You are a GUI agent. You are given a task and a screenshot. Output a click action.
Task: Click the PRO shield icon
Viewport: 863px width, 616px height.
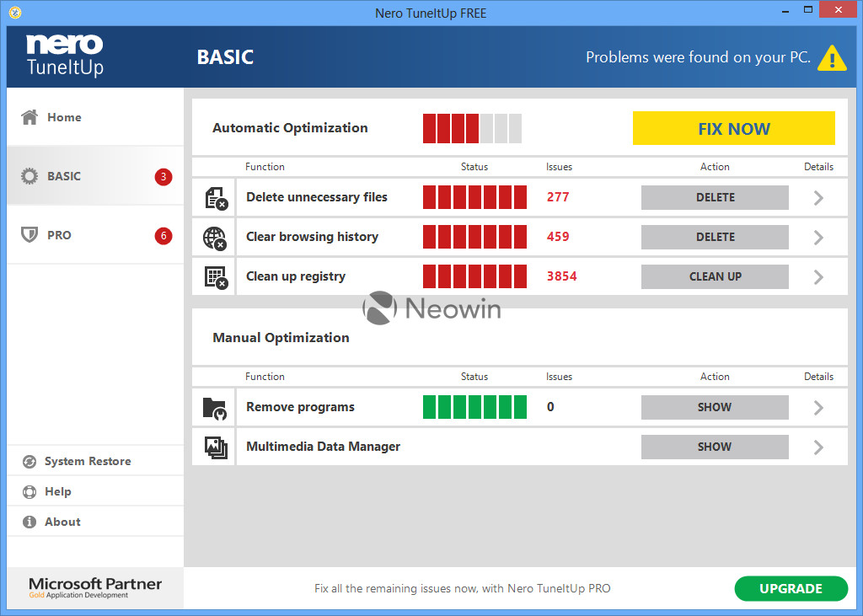tap(29, 235)
